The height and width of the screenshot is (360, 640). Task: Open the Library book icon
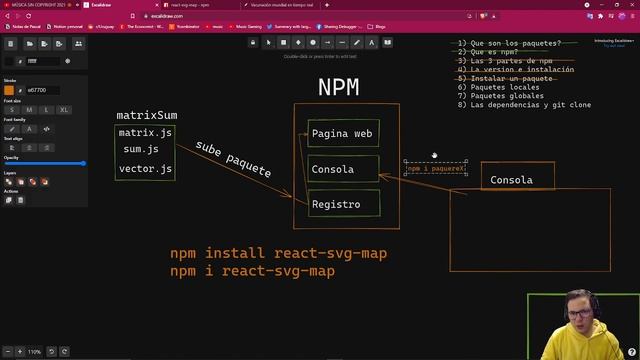(x=388, y=42)
